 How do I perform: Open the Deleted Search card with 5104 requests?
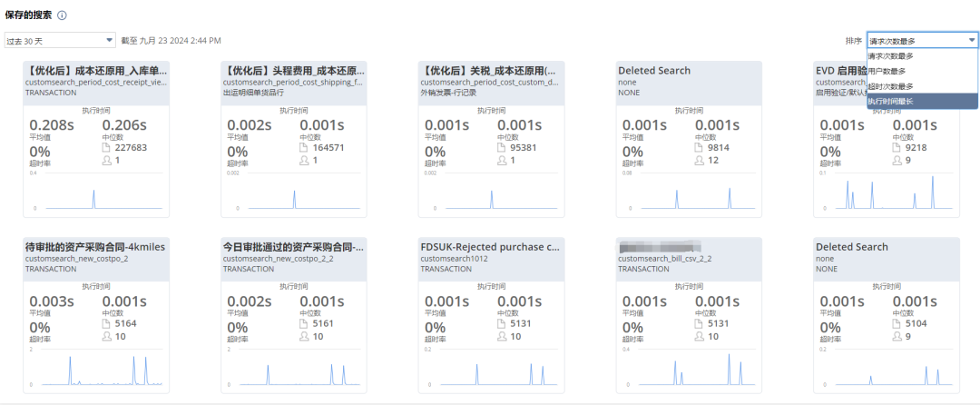click(852, 247)
